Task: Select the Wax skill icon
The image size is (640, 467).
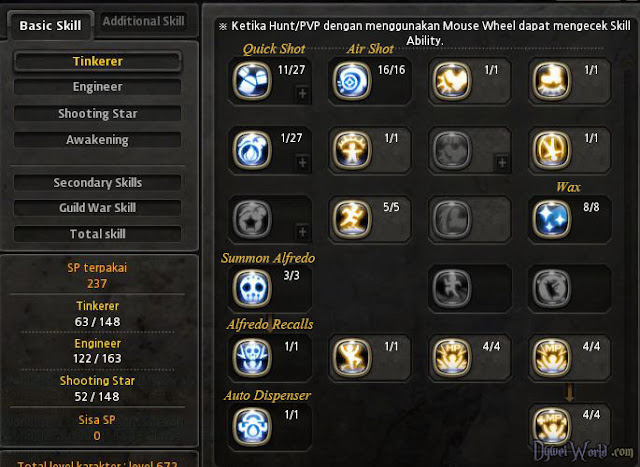Action: coord(551,219)
